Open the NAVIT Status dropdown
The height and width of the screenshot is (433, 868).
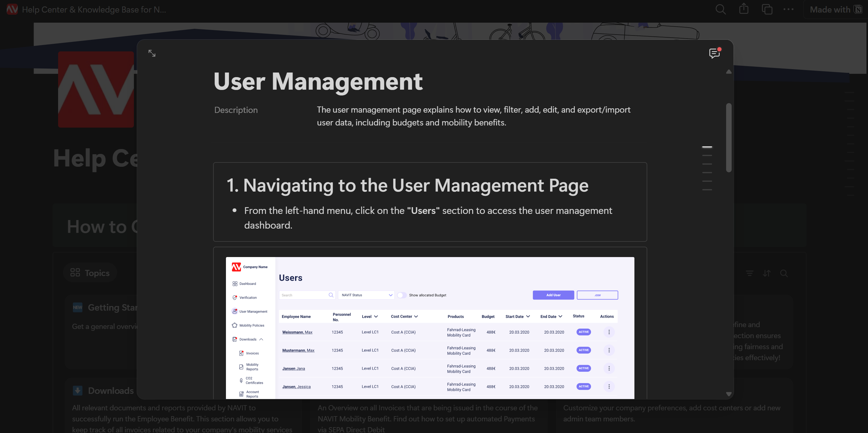(366, 295)
